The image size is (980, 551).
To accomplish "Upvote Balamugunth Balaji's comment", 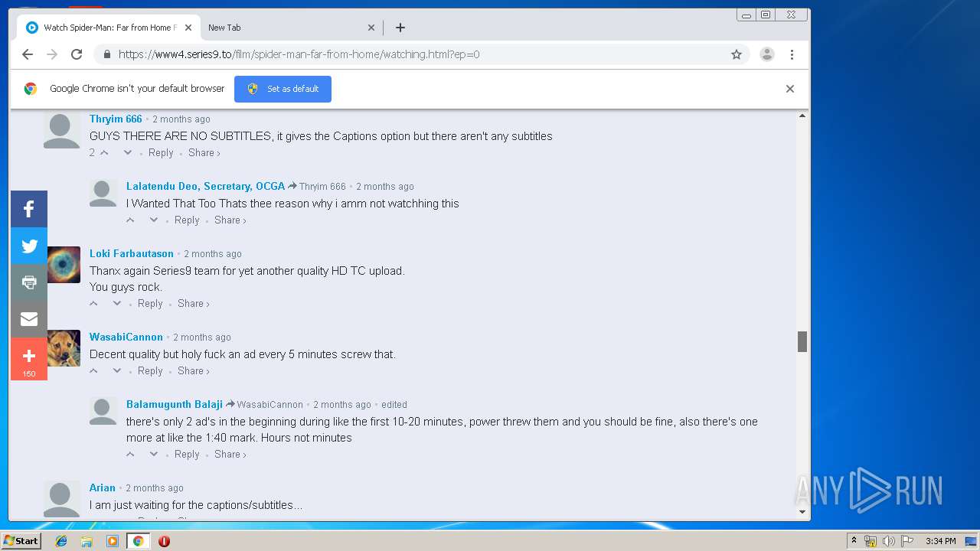I will click(x=130, y=455).
